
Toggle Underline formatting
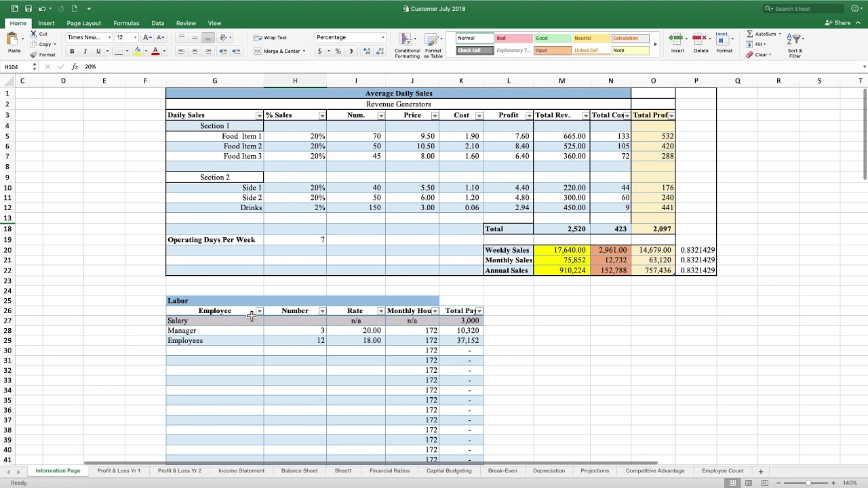(98, 51)
